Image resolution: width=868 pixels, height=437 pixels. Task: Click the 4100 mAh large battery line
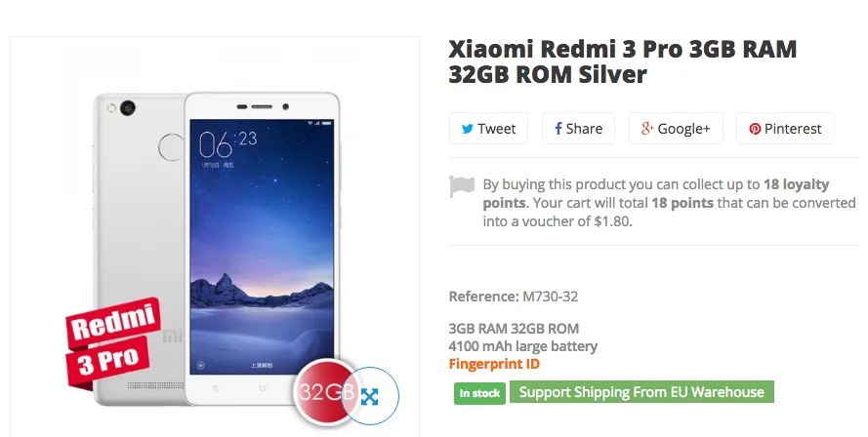(x=522, y=346)
